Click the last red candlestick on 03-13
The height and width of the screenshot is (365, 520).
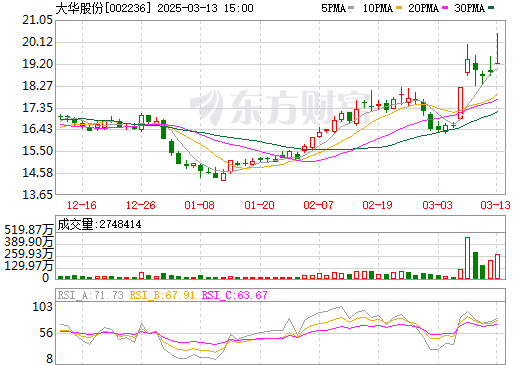(x=497, y=48)
